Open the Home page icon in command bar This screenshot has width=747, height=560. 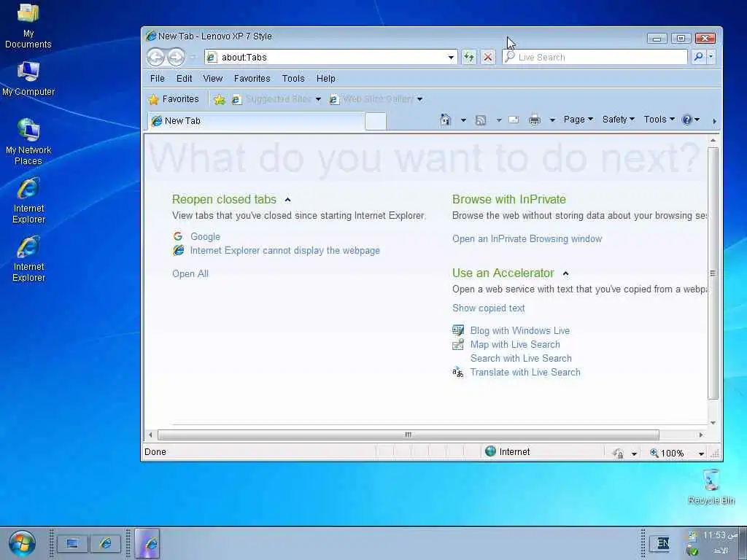click(446, 120)
